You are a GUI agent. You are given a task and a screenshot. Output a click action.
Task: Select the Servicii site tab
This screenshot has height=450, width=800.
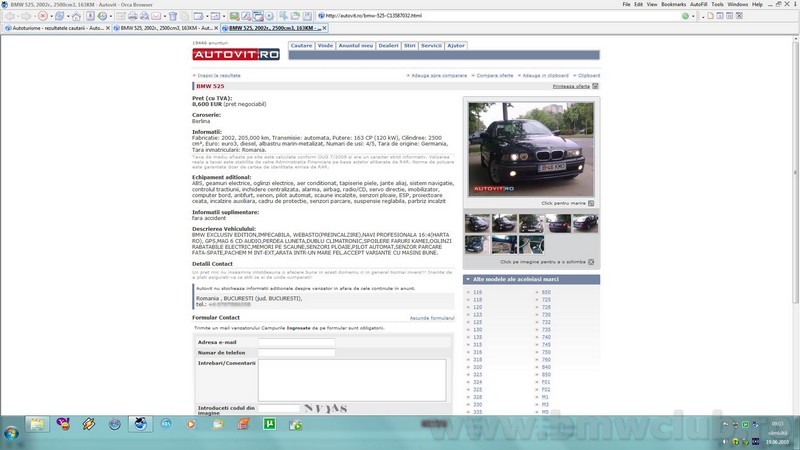coord(431,45)
